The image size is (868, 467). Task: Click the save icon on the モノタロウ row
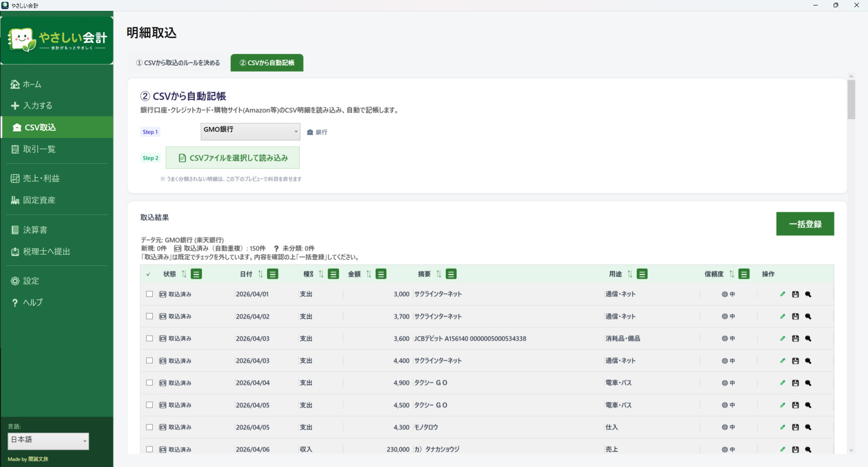tap(796, 427)
